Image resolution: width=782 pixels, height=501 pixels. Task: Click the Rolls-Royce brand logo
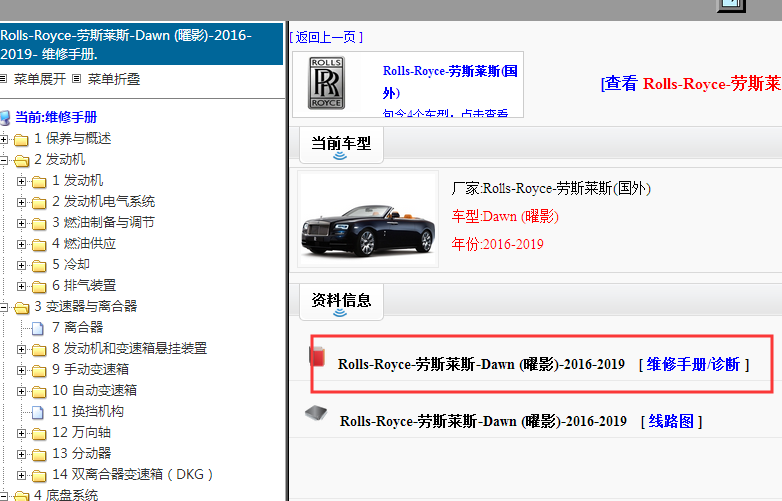coord(327,83)
